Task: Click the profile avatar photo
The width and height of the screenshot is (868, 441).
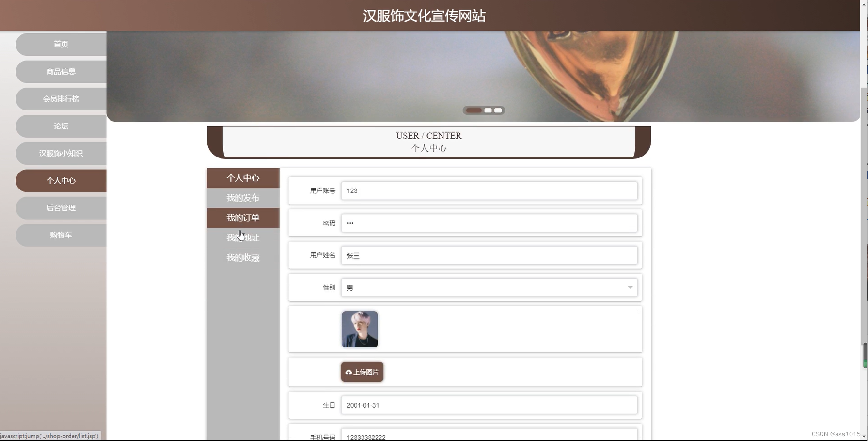Action: pos(360,329)
